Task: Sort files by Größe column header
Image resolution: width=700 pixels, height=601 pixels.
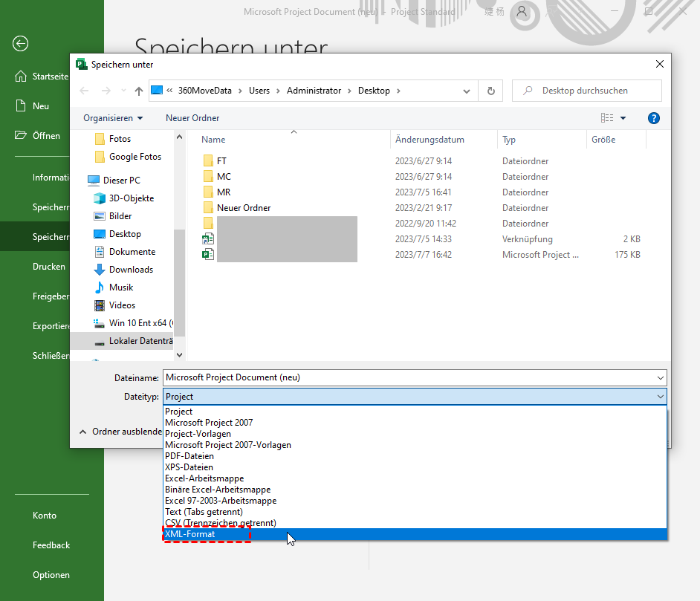Action: pyautogui.click(x=603, y=140)
